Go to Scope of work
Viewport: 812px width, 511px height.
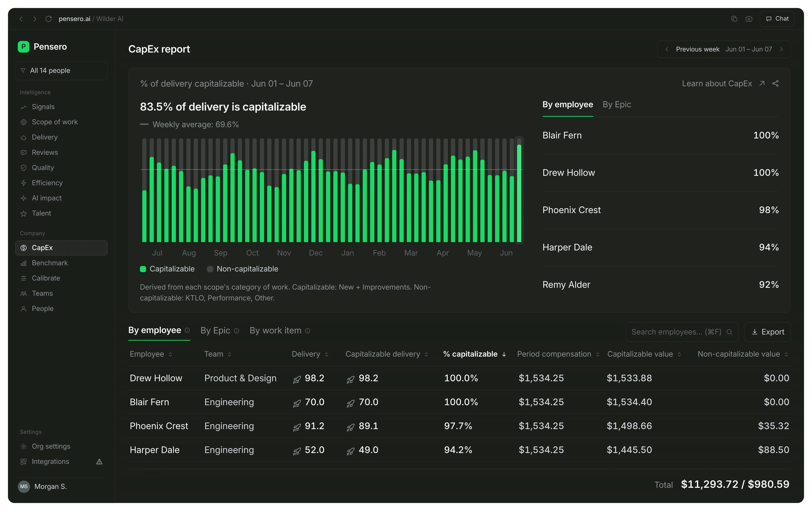point(61,122)
